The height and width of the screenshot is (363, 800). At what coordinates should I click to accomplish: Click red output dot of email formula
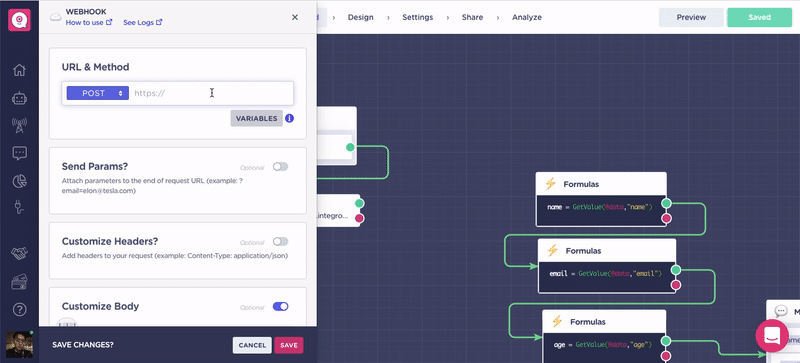(676, 285)
